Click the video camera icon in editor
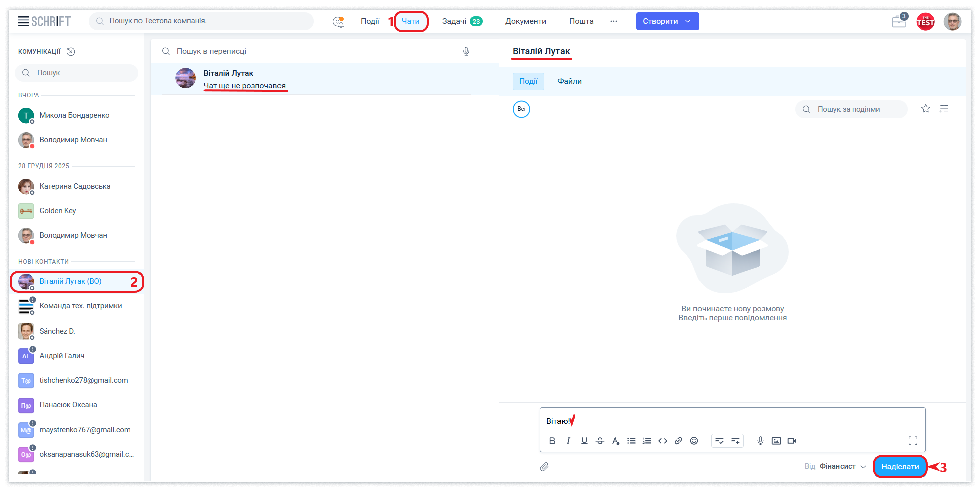The width and height of the screenshot is (980, 492). (x=792, y=441)
